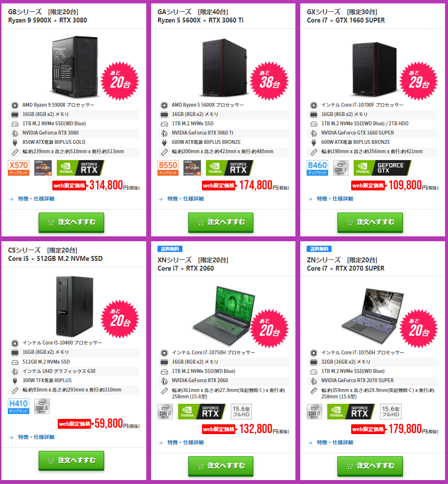The image size is (448, 484).
Task: Open 特徴・仕様詳細 for XN series laptop
Action: (x=185, y=442)
